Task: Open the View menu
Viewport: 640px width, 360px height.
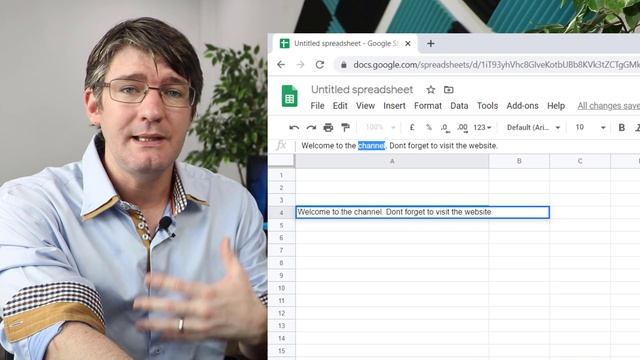Action: [x=365, y=106]
